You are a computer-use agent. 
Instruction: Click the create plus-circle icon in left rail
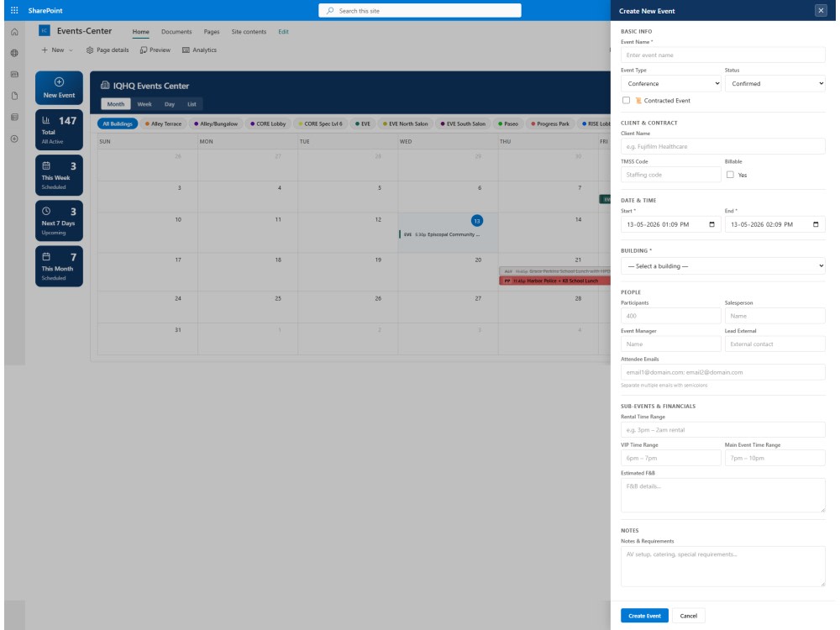[14, 139]
